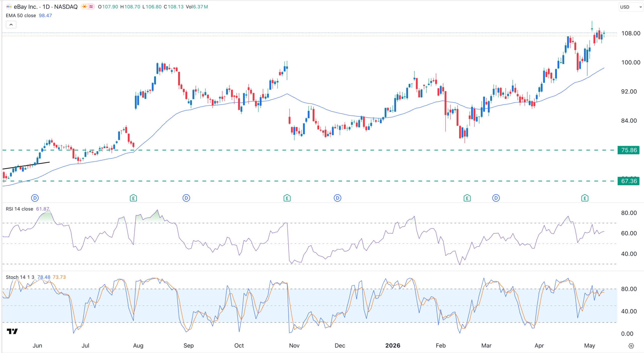Select the RSI 14 close indicator legend

click(x=19, y=209)
